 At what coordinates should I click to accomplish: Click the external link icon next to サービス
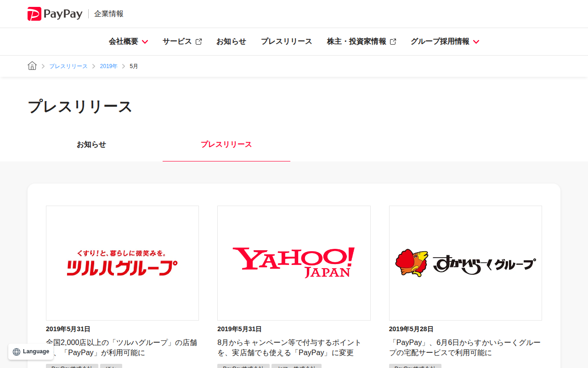click(x=198, y=42)
